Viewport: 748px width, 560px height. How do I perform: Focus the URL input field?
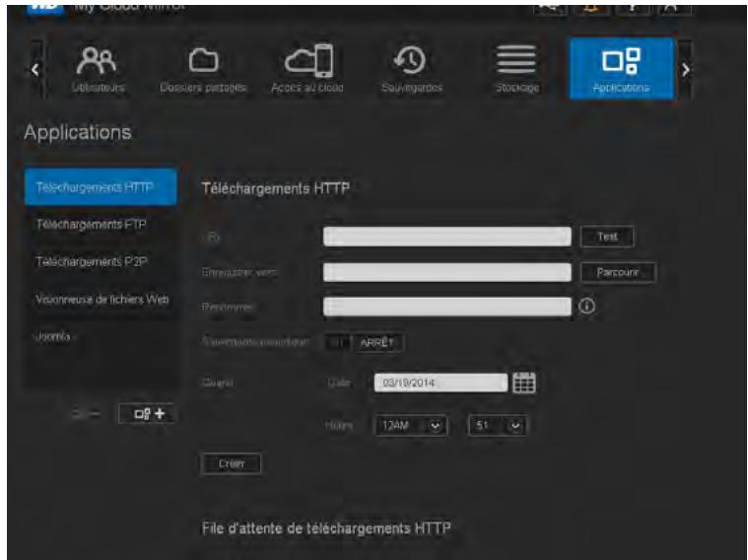(x=447, y=237)
